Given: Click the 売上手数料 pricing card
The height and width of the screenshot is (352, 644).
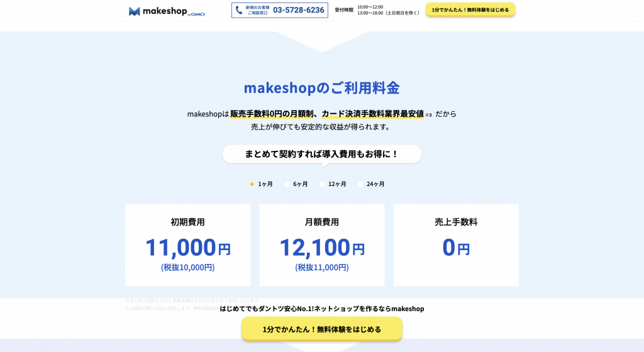Looking at the screenshot, I should (456, 245).
